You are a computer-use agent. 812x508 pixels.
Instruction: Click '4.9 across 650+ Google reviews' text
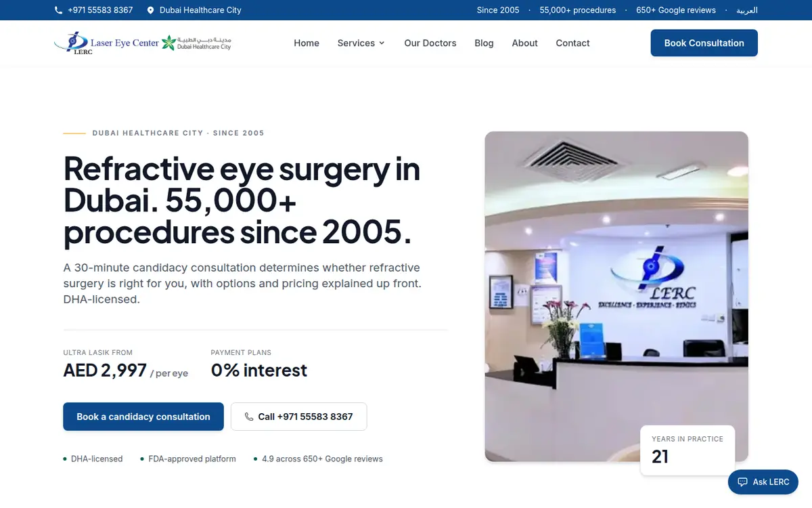[322, 459]
